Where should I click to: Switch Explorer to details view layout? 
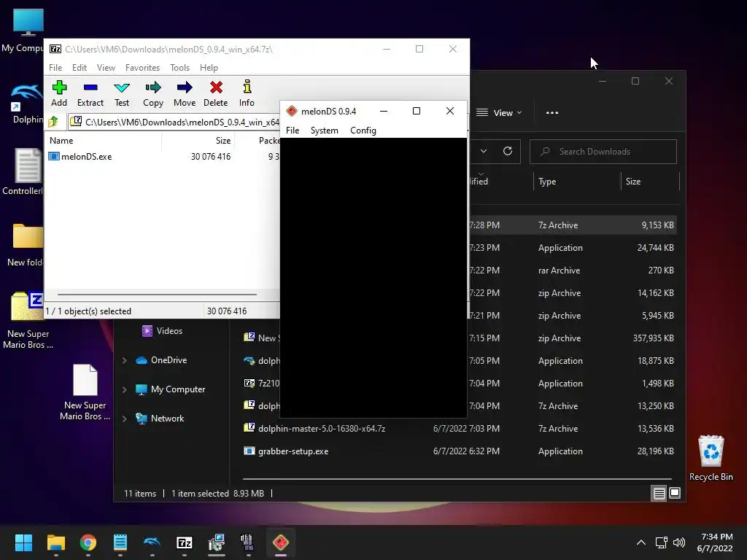coord(659,494)
